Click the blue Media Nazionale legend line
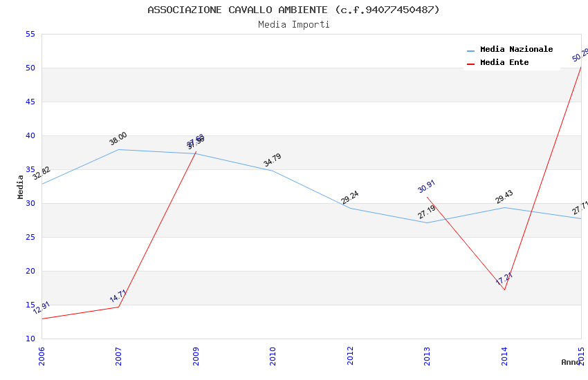 click(x=471, y=51)
